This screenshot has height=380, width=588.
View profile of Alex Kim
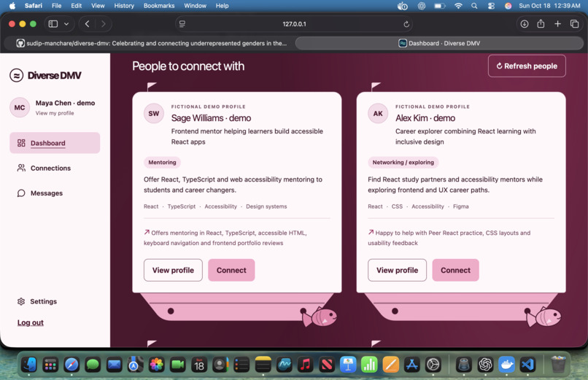point(397,270)
